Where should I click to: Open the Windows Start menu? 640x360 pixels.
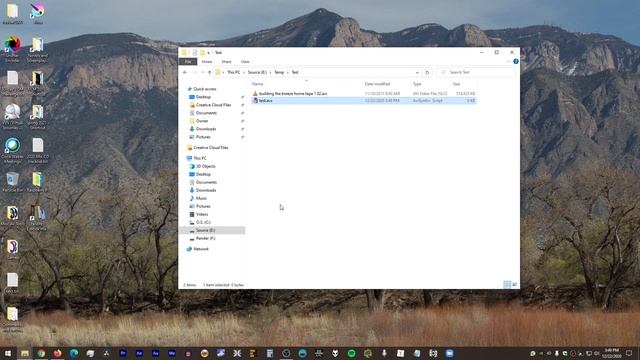coord(8,353)
